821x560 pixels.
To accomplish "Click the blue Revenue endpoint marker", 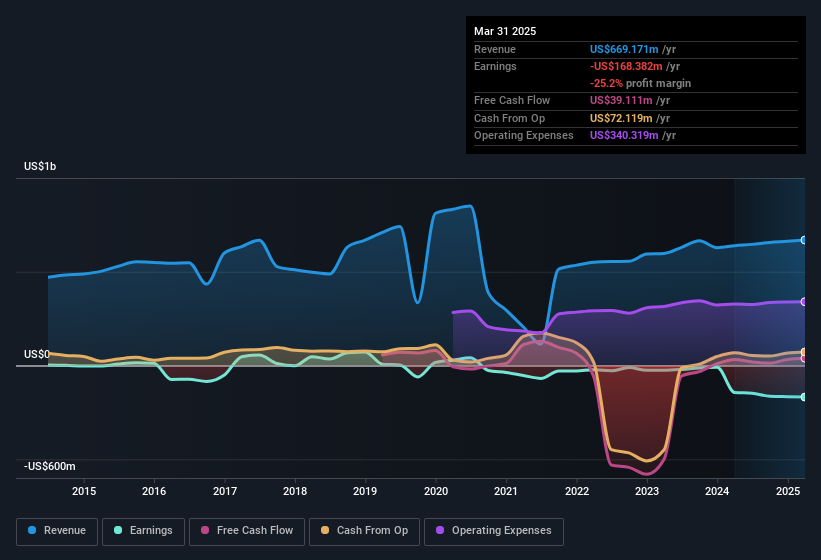I will tap(803, 240).
